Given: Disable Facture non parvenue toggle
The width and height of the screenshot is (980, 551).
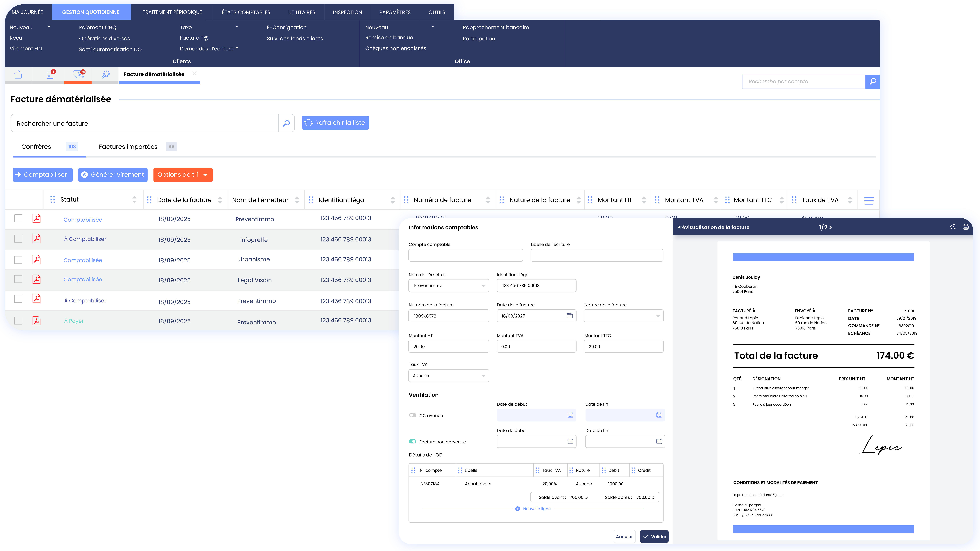Looking at the screenshot, I should click(412, 442).
